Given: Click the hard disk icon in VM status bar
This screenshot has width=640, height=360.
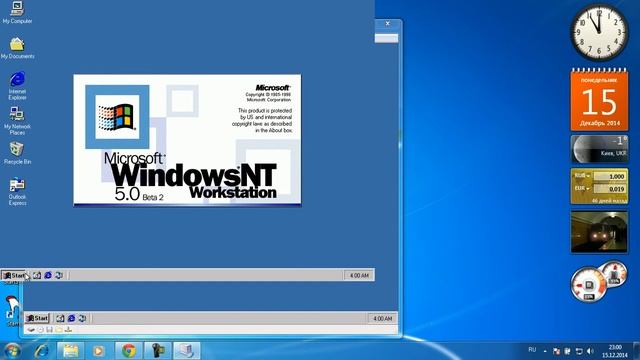Looking at the screenshot, I should click(x=31, y=329).
